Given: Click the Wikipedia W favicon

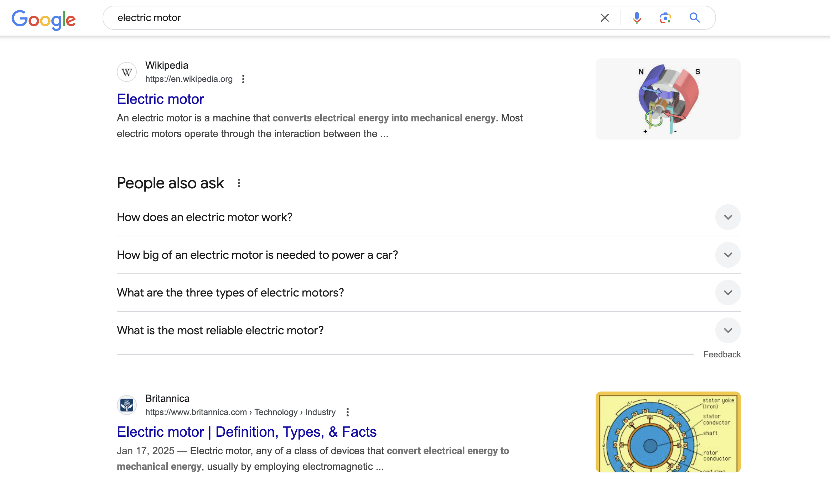Looking at the screenshot, I should [x=127, y=72].
